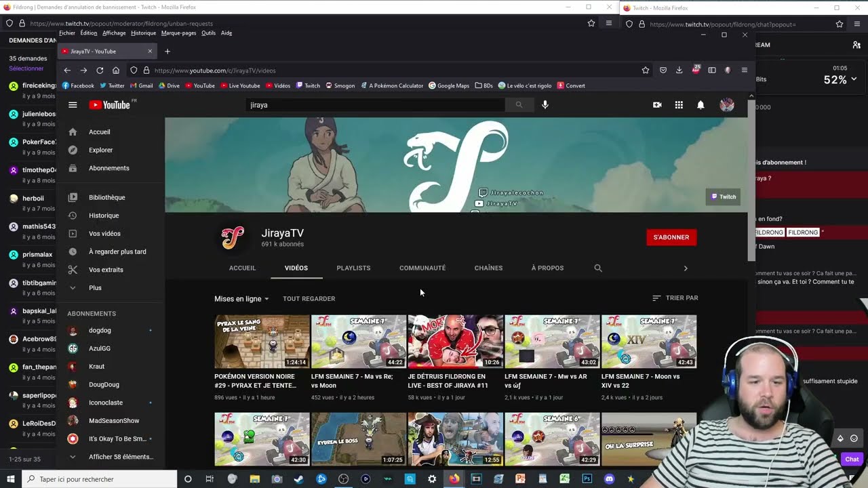The image size is (868, 488).
Task: Open Discord from the taskbar
Action: pyautogui.click(x=609, y=479)
